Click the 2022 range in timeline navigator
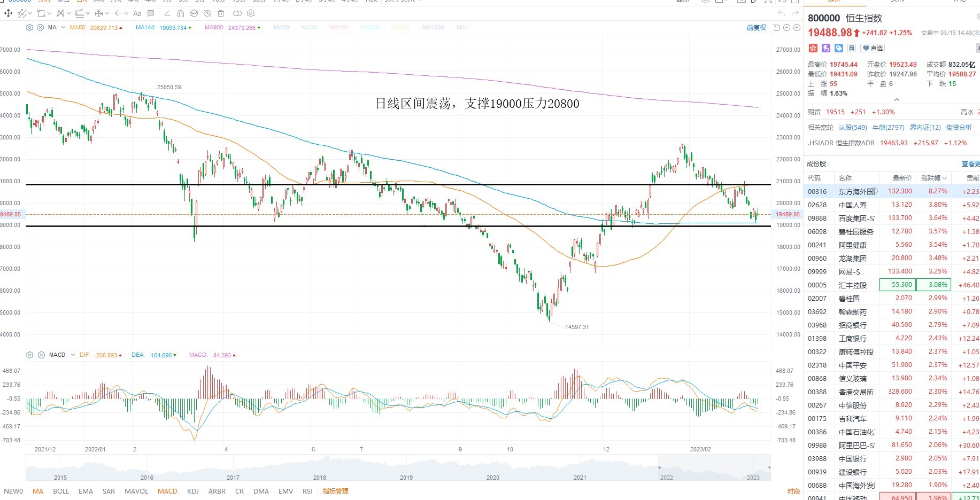Screen dimensions: 980x500 click(x=667, y=478)
